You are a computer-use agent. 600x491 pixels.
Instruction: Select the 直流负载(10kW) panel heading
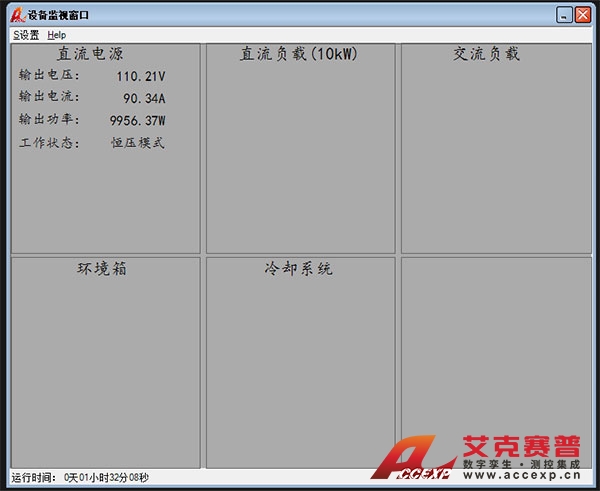299,54
